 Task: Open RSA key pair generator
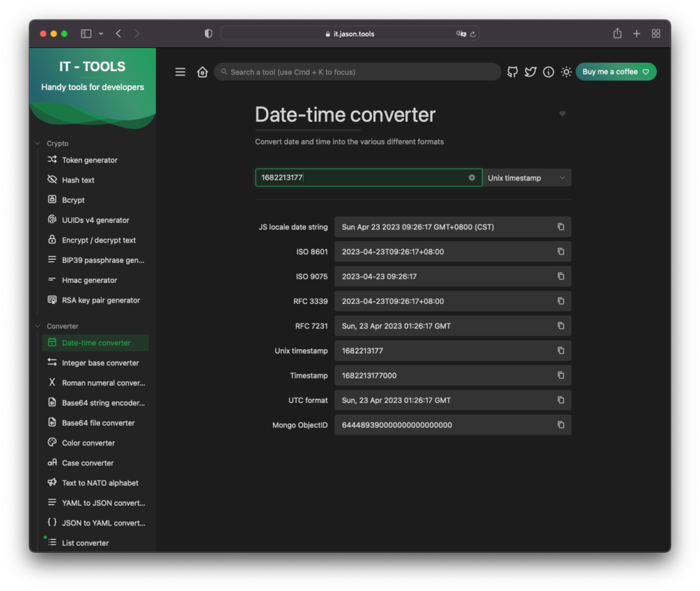[x=96, y=300]
